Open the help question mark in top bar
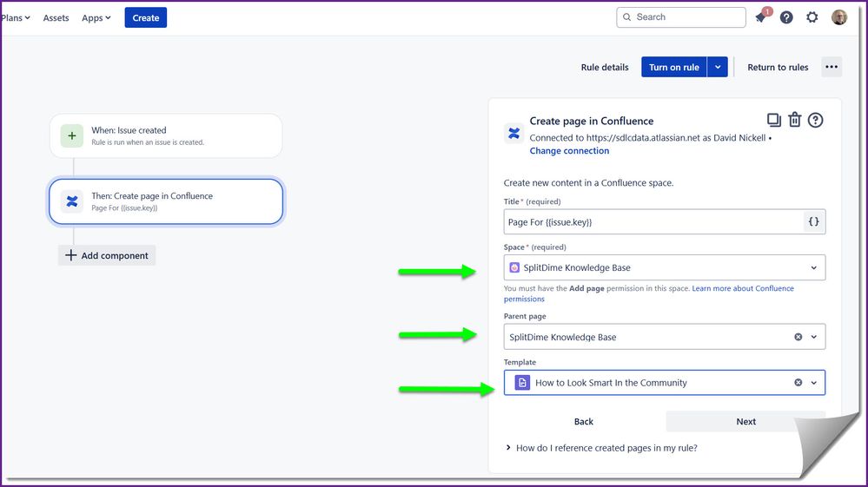This screenshot has width=868, height=487. (786, 17)
